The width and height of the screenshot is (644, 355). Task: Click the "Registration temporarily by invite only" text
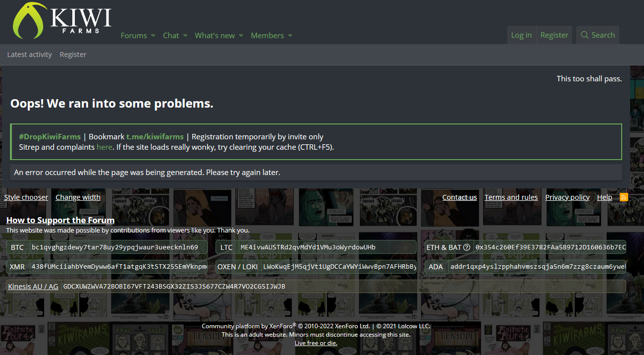[258, 137]
